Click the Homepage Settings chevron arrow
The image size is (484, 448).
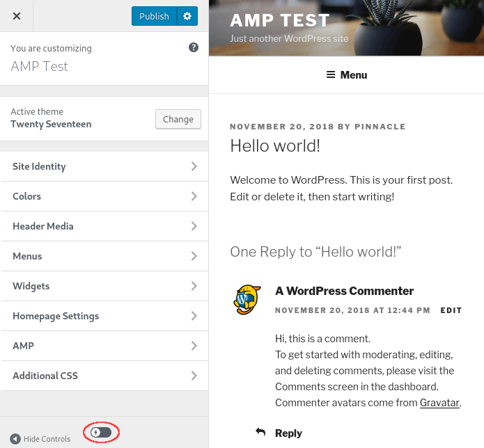tap(194, 316)
